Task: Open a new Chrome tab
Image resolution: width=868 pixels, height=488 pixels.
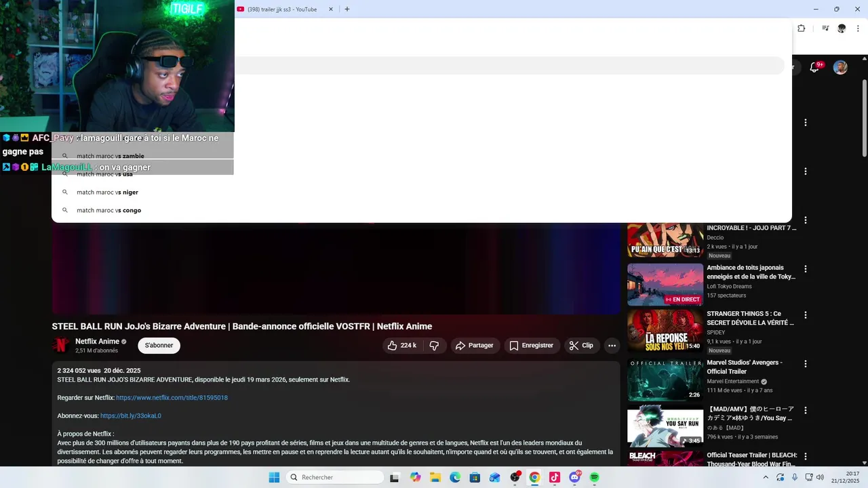Action: (347, 9)
